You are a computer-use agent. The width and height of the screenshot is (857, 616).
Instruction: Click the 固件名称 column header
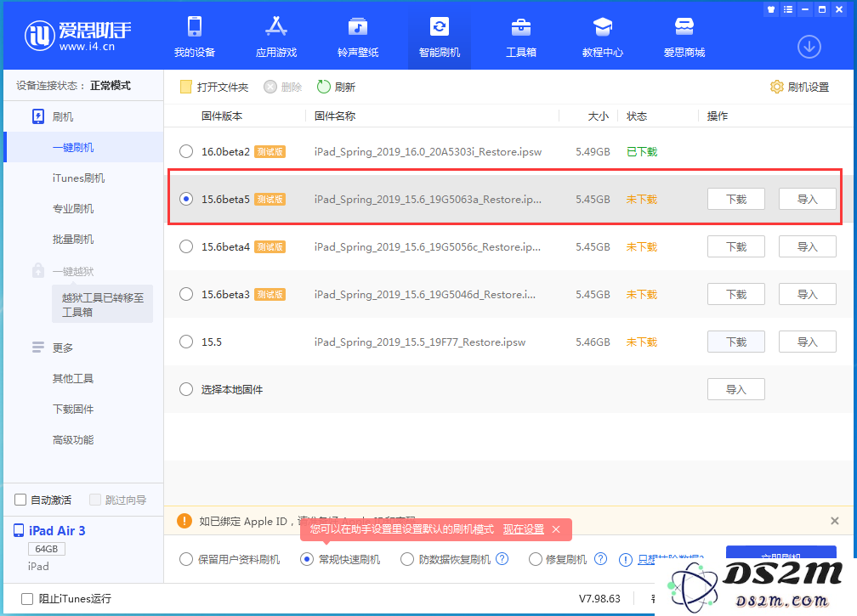335,116
